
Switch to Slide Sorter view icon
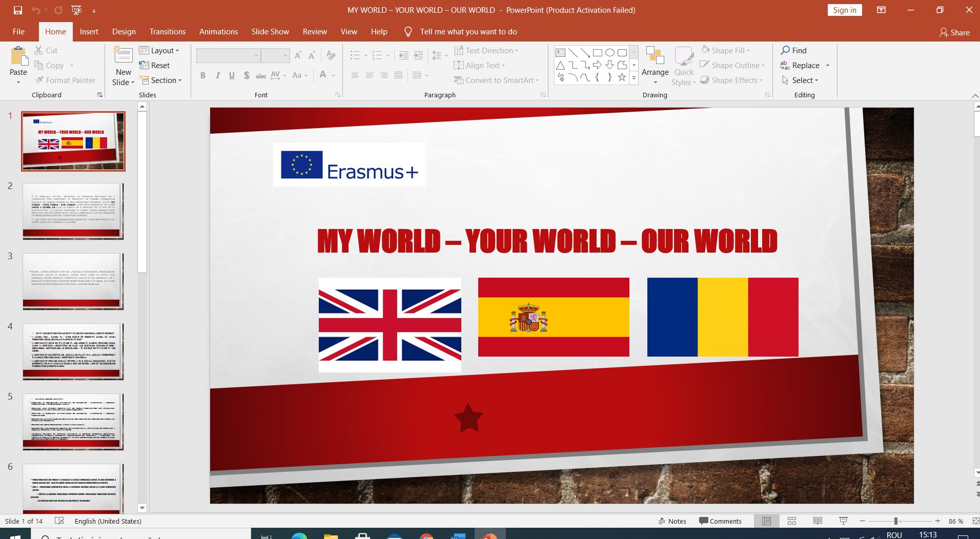(x=792, y=521)
